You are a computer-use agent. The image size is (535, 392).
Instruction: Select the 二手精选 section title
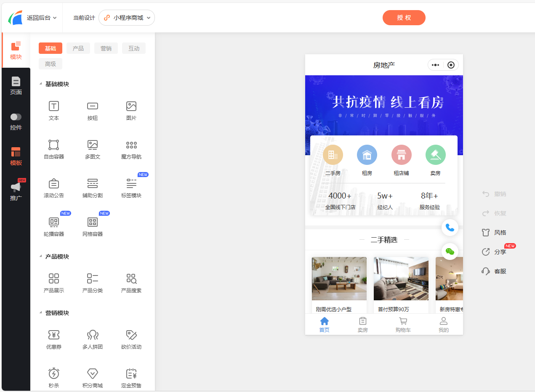pyautogui.click(x=384, y=240)
